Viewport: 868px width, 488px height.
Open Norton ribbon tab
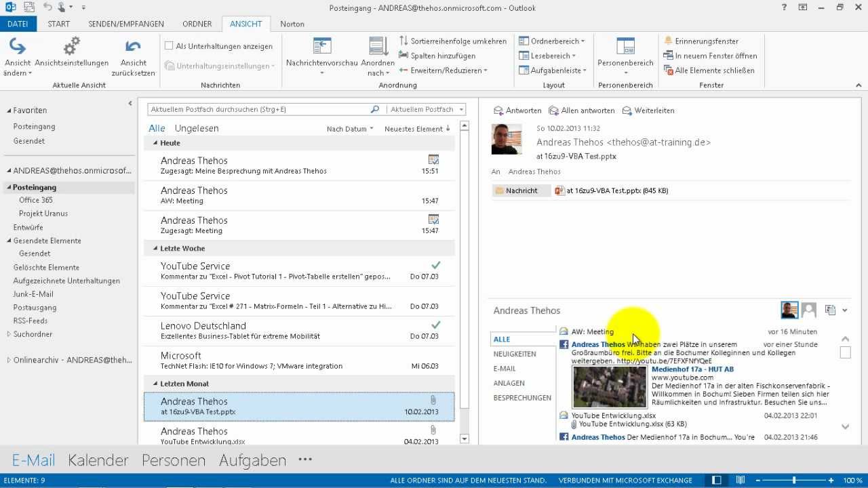292,24
